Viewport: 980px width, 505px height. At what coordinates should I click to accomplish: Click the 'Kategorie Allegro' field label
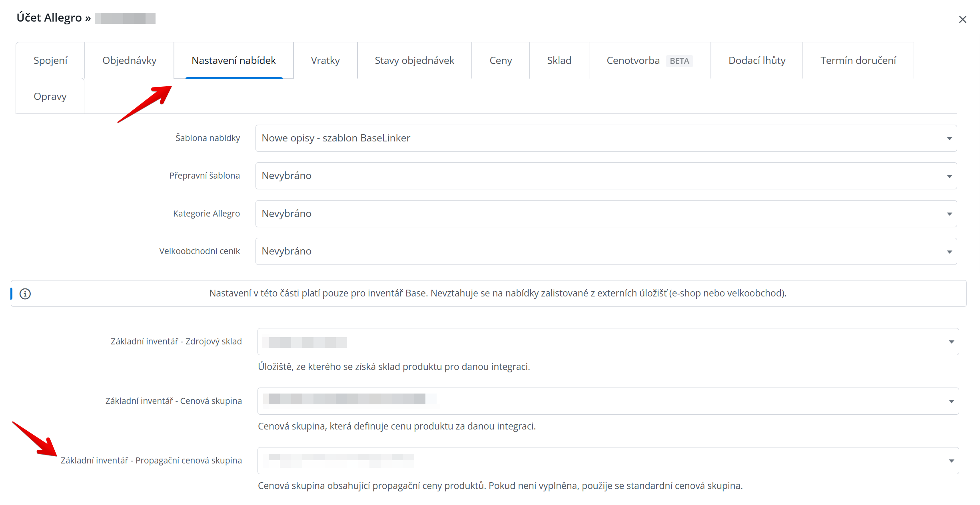[x=206, y=213]
